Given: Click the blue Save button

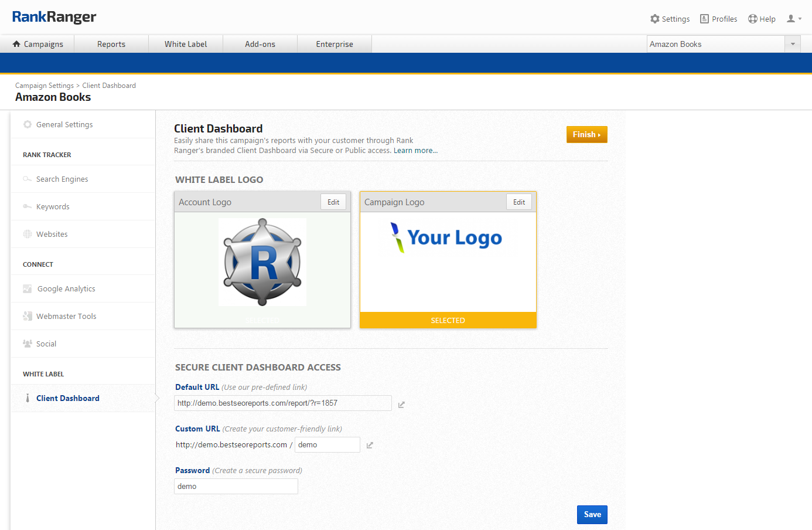Looking at the screenshot, I should click(592, 514).
